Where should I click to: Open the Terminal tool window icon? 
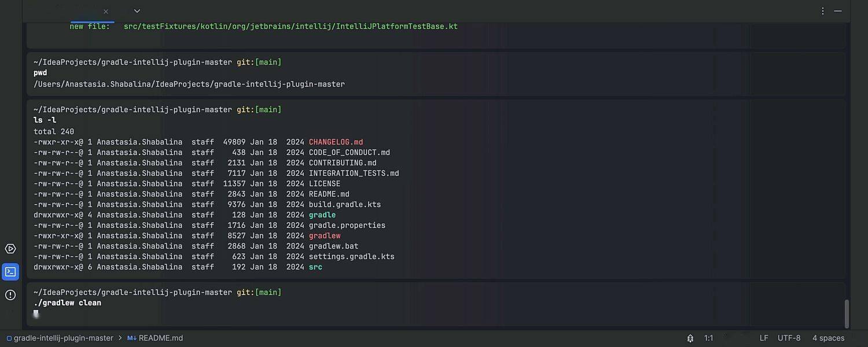coord(10,272)
